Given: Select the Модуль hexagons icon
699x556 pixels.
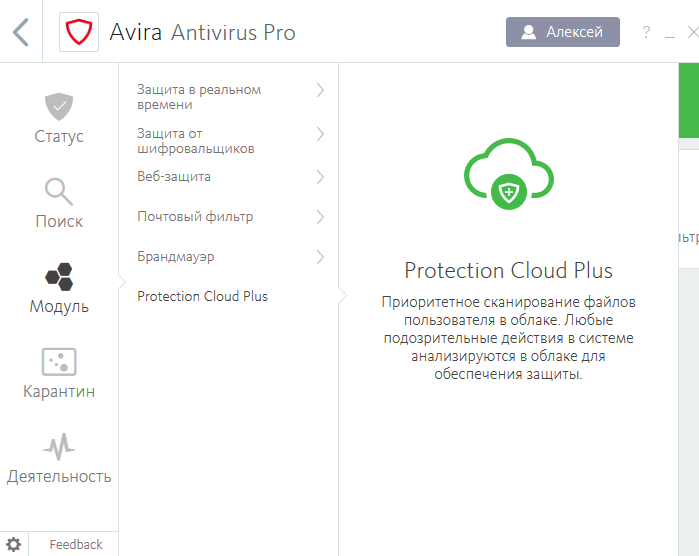Looking at the screenshot, I should point(59,277).
